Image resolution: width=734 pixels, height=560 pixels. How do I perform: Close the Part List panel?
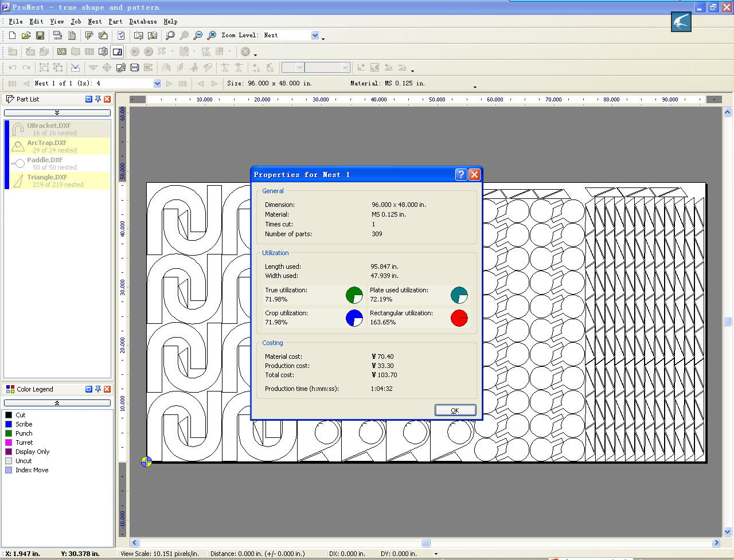click(107, 99)
